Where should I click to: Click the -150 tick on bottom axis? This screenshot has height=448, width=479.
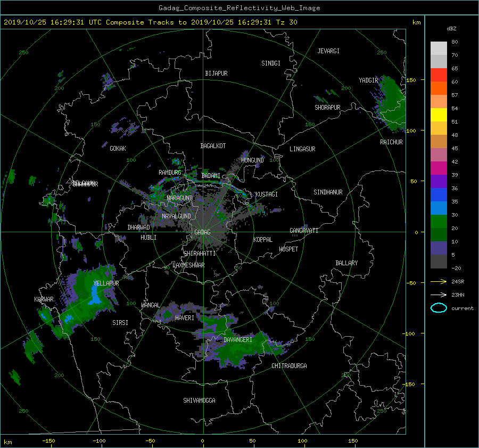click(48, 441)
